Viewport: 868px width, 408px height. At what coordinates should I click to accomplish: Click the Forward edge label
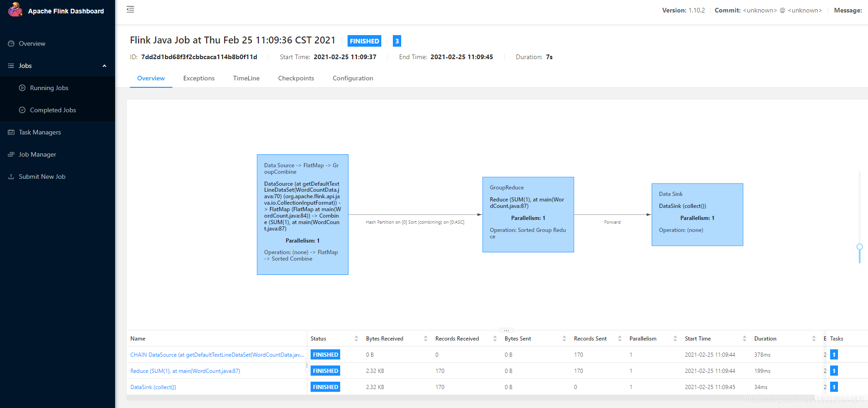612,222
